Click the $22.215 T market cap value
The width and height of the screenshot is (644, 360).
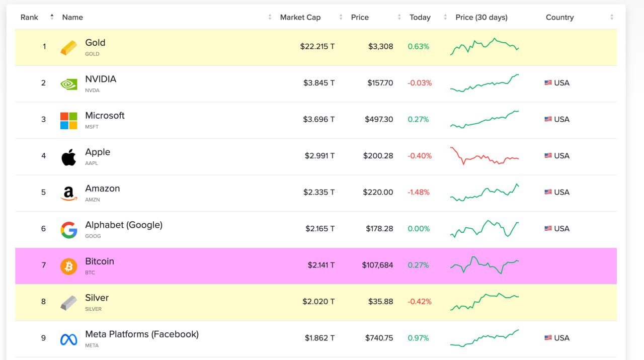[x=317, y=46]
